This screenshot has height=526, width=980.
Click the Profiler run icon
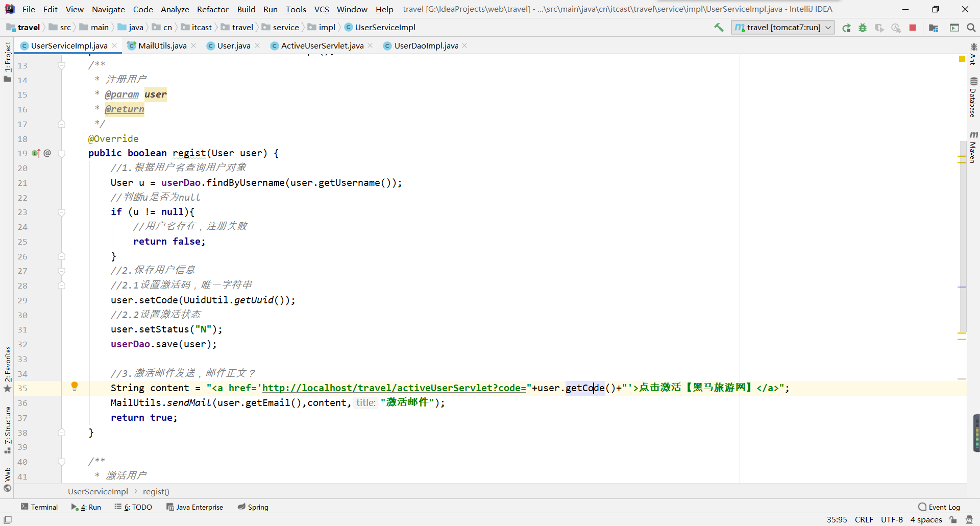(896, 28)
